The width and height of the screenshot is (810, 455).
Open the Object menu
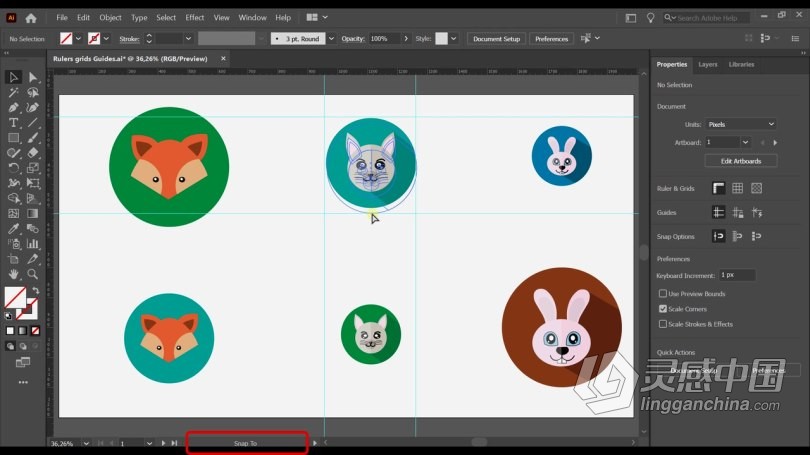click(111, 18)
